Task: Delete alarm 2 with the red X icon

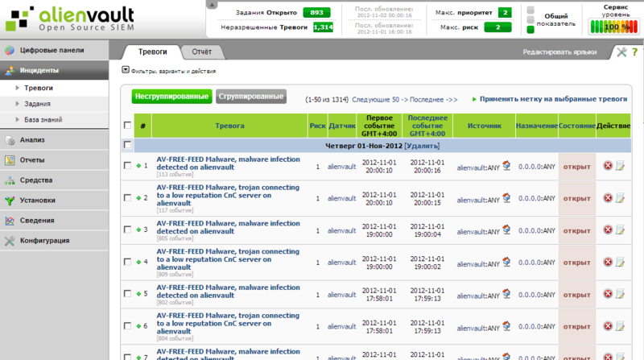Action: [608, 197]
